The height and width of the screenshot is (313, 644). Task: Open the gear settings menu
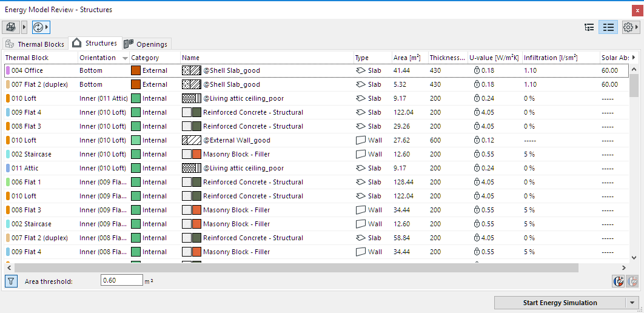[x=631, y=27]
